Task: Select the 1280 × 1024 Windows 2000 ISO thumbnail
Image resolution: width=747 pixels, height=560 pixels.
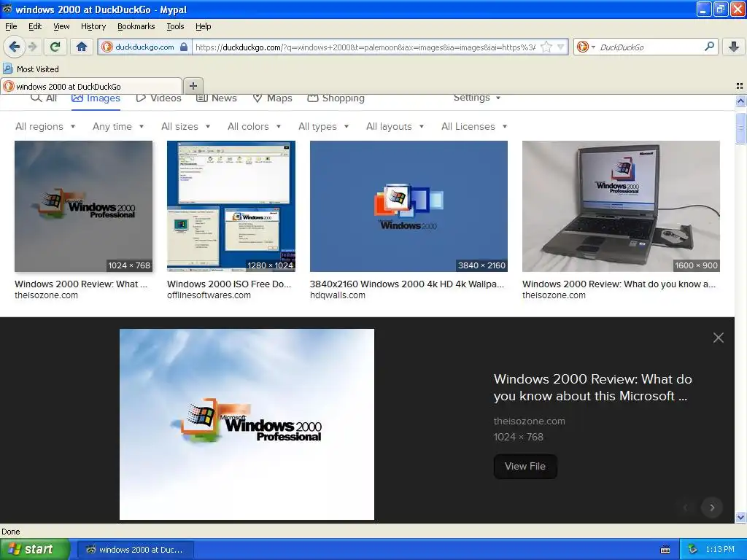Action: 231,206
